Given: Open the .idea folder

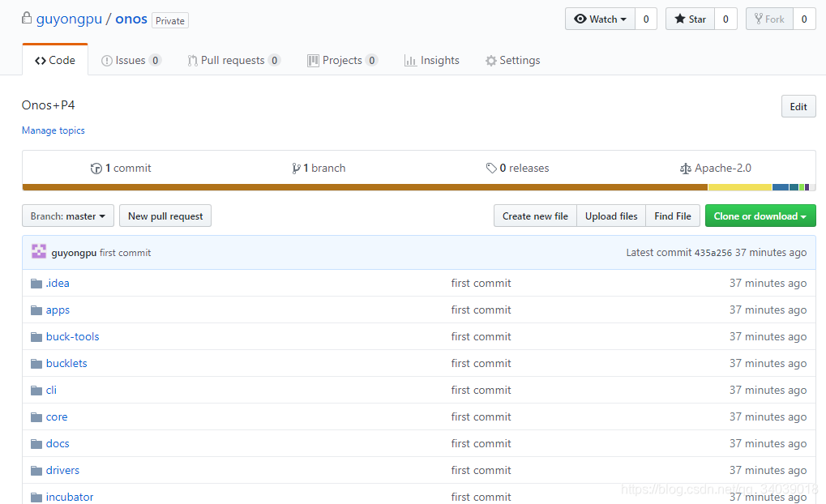Looking at the screenshot, I should 58,284.
